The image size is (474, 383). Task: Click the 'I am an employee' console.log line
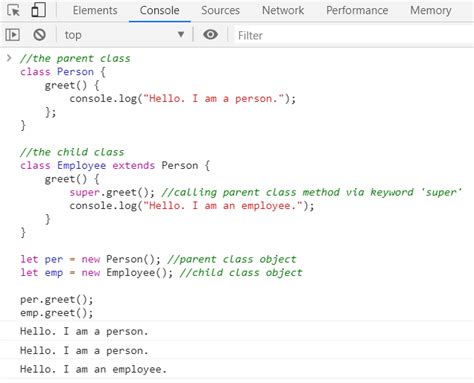coord(192,206)
